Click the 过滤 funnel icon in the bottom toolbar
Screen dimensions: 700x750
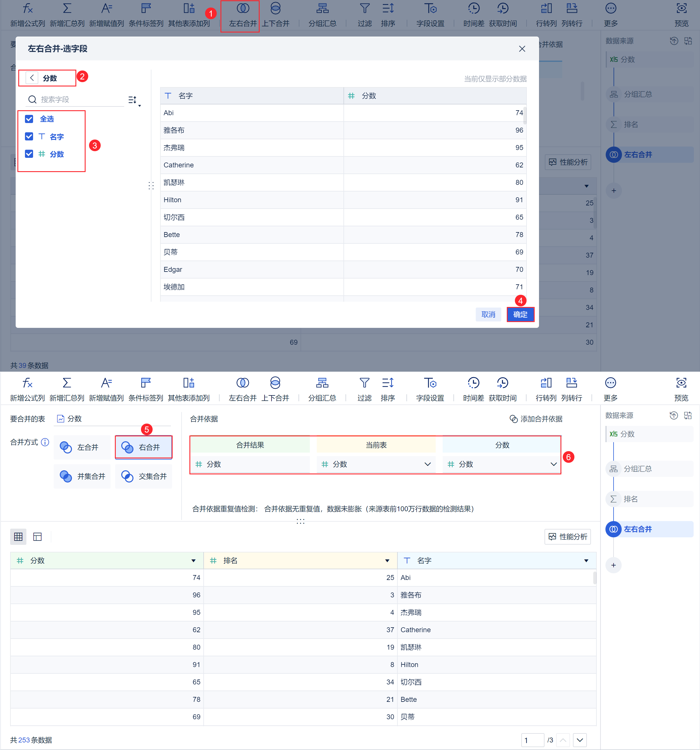[x=364, y=383]
